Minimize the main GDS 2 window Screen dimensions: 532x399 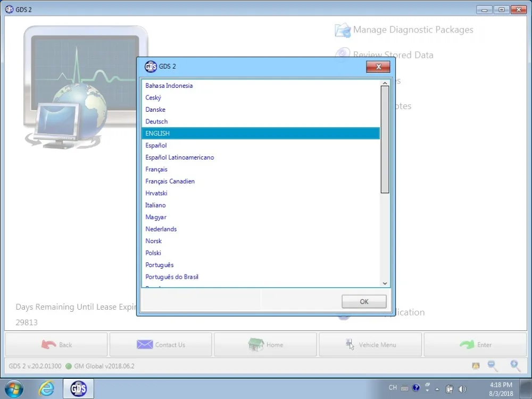tap(484, 10)
